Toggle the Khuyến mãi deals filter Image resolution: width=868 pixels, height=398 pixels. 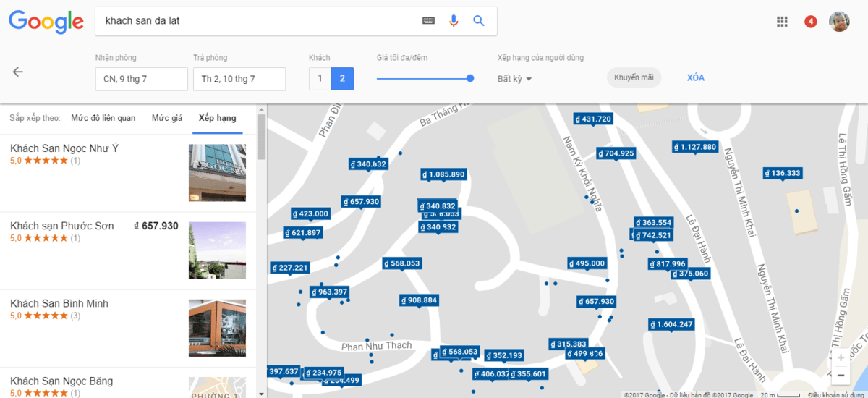tap(634, 77)
